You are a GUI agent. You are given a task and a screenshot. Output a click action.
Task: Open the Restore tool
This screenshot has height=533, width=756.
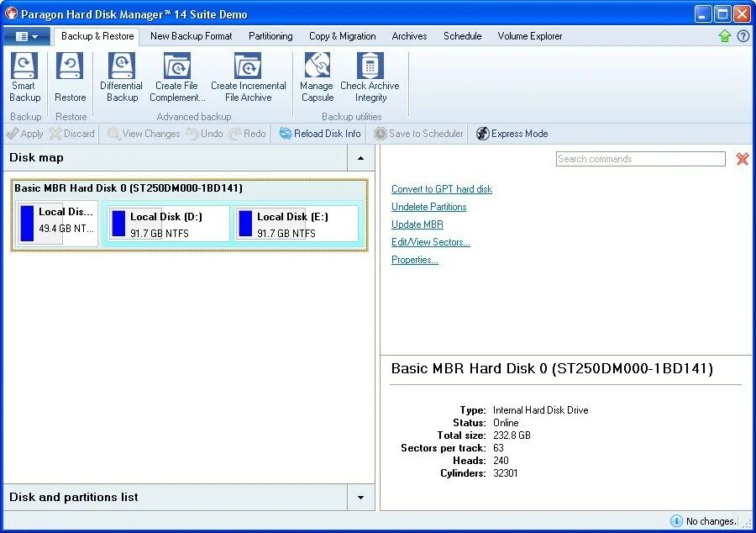click(x=71, y=77)
